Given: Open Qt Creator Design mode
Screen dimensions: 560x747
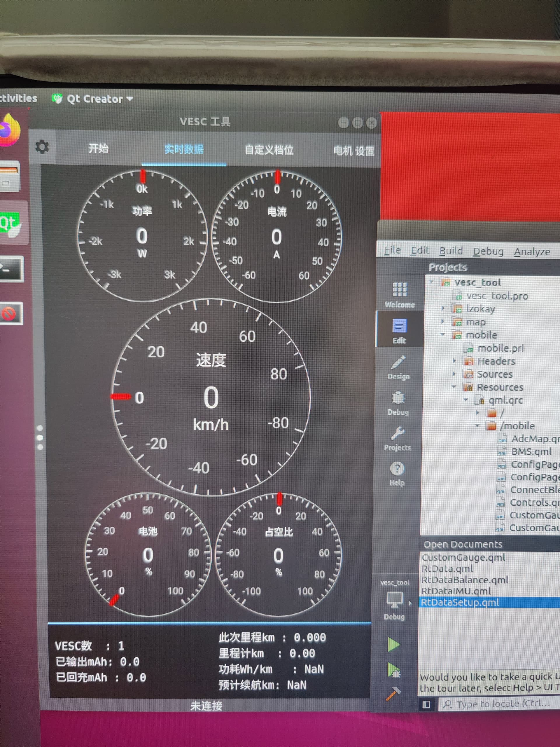Looking at the screenshot, I should tap(399, 367).
